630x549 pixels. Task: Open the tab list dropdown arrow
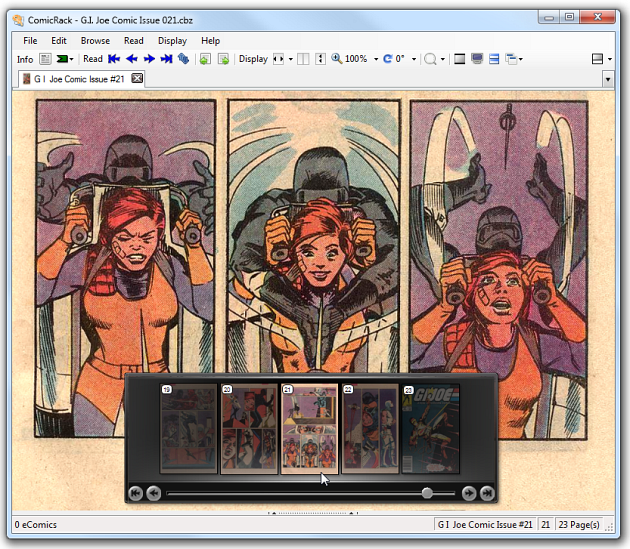coord(608,78)
